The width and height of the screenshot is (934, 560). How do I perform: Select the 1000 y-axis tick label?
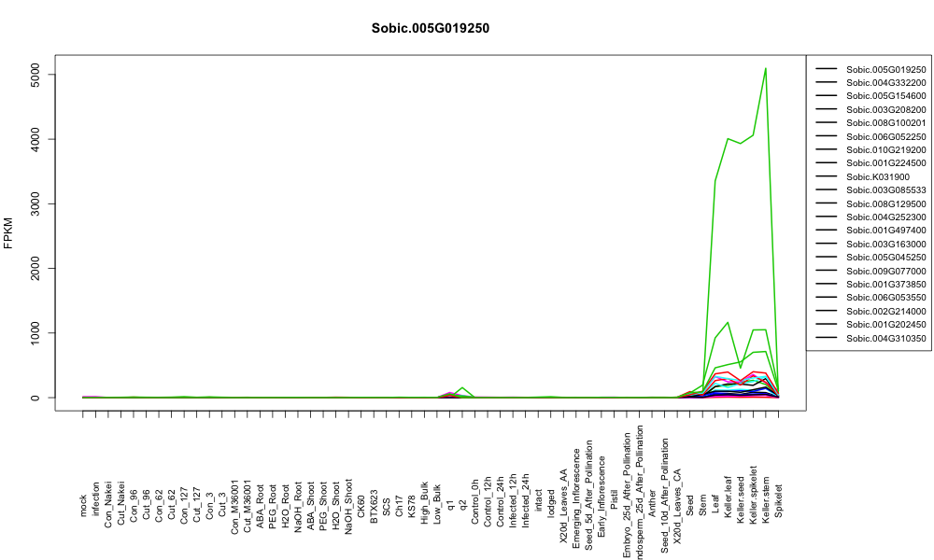(35, 332)
